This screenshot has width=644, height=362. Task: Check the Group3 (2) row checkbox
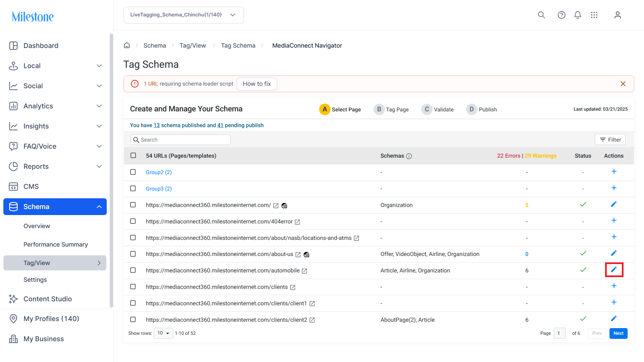point(133,189)
